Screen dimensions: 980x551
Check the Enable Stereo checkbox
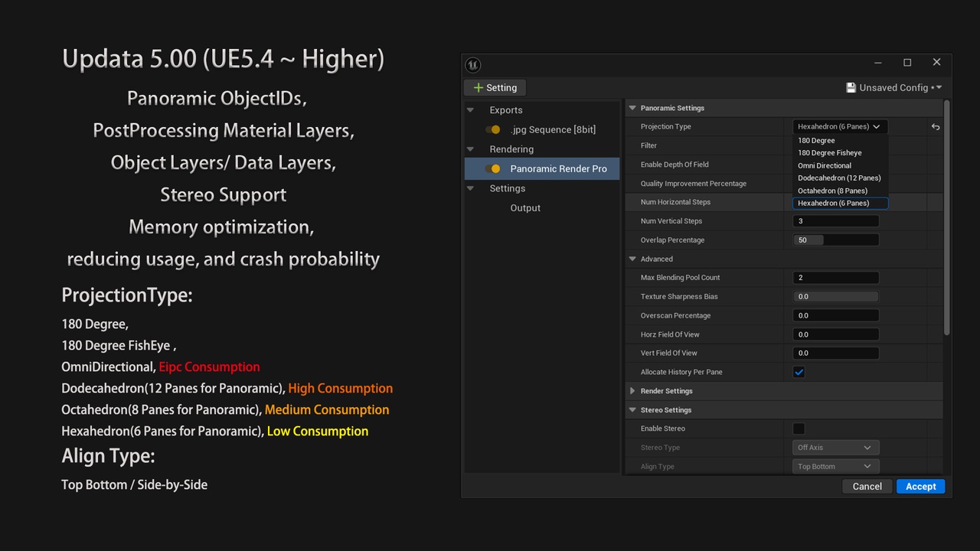coord(799,429)
